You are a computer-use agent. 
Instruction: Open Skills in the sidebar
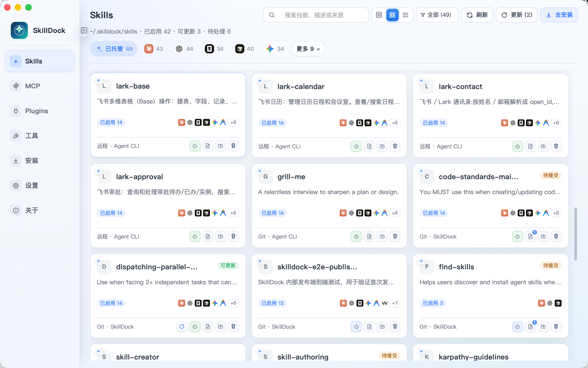[x=40, y=61]
